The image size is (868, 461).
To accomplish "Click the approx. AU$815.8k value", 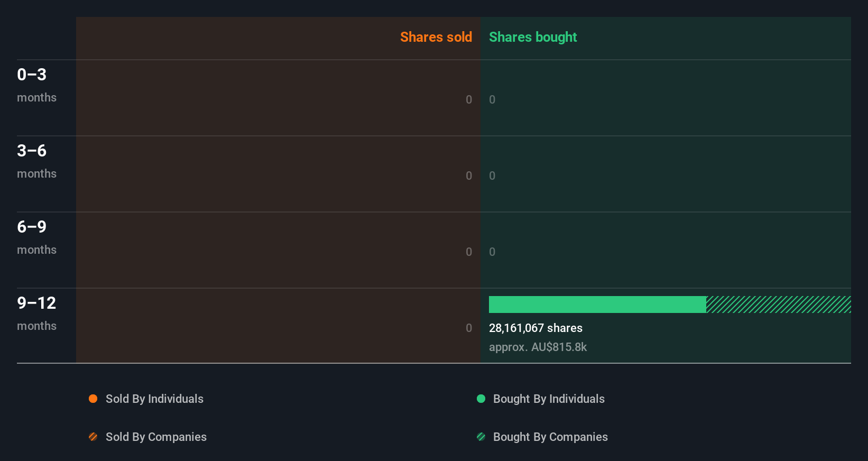I will coord(538,347).
